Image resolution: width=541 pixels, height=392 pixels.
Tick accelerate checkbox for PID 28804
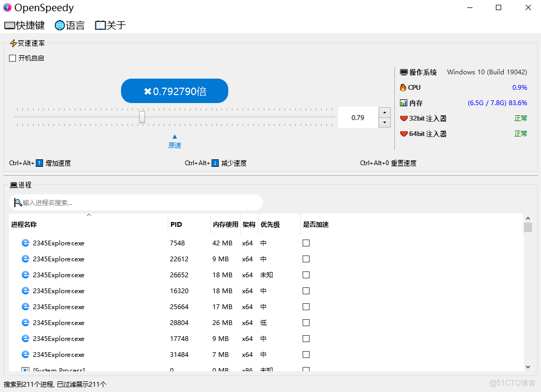(306, 322)
